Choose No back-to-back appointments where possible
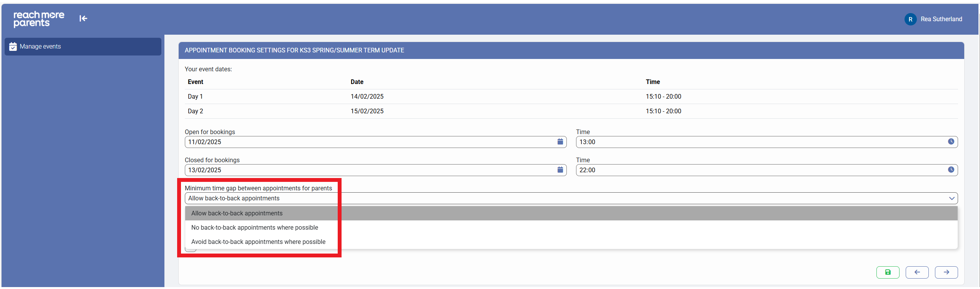Viewport: 980px width, 289px height. [x=255, y=228]
